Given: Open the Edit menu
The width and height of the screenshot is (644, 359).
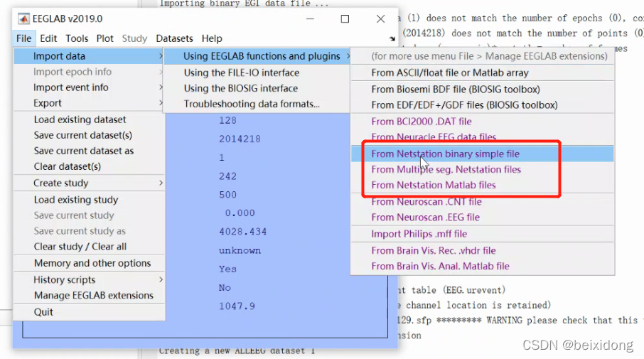Looking at the screenshot, I should [48, 38].
